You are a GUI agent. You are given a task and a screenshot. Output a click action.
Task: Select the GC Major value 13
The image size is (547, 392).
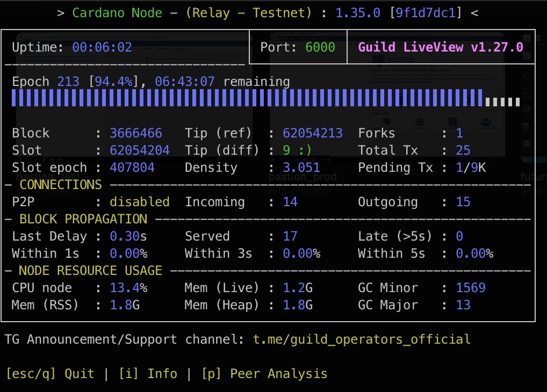point(463,305)
